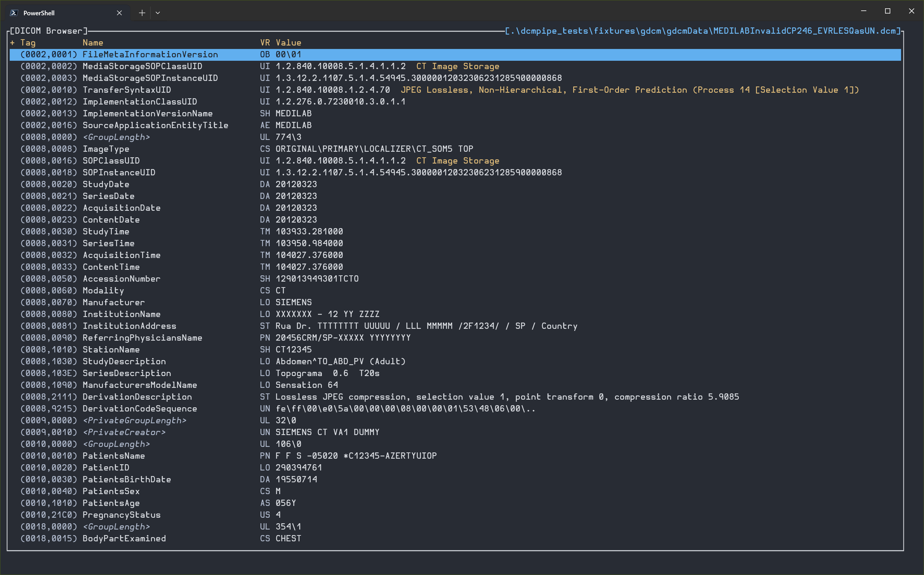Select the PrivateGroupLength row
The height and width of the screenshot is (575, 924).
point(455,420)
